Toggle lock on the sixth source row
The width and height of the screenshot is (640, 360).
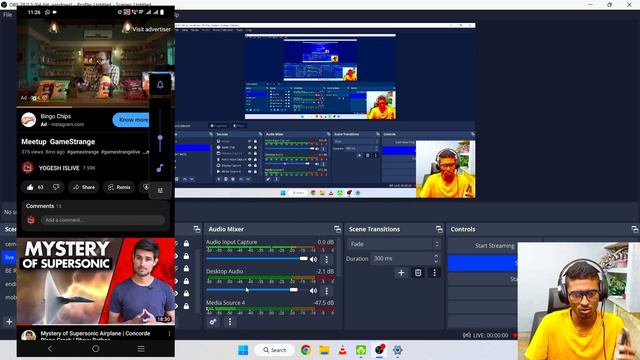click(x=186, y=306)
